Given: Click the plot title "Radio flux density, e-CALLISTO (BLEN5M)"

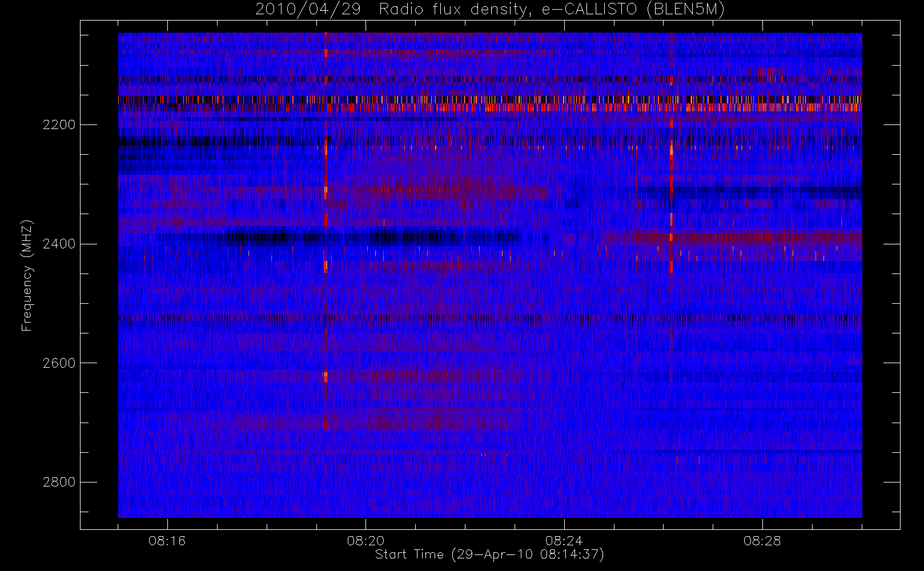Looking at the screenshot, I should (x=552, y=10).
